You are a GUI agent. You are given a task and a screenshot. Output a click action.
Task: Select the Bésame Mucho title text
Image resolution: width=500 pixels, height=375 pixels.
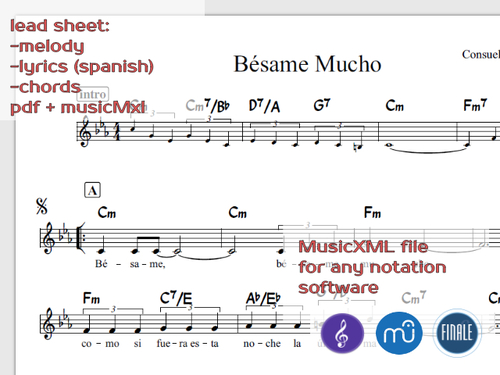(x=307, y=64)
